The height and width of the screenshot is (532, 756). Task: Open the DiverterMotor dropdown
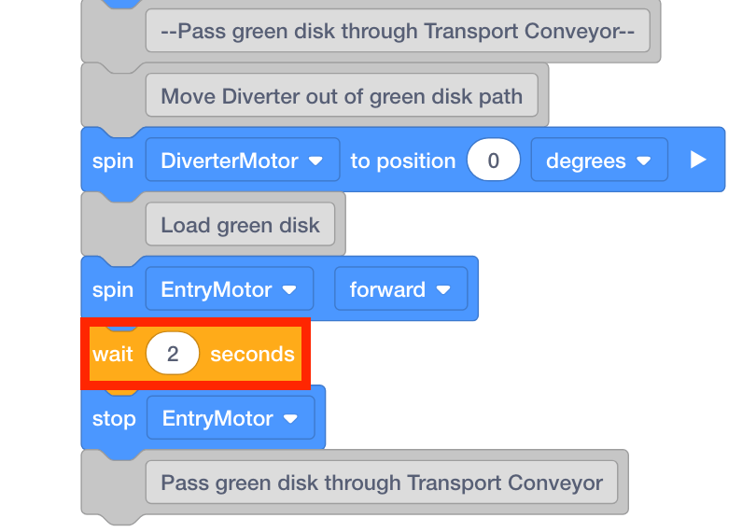(242, 161)
